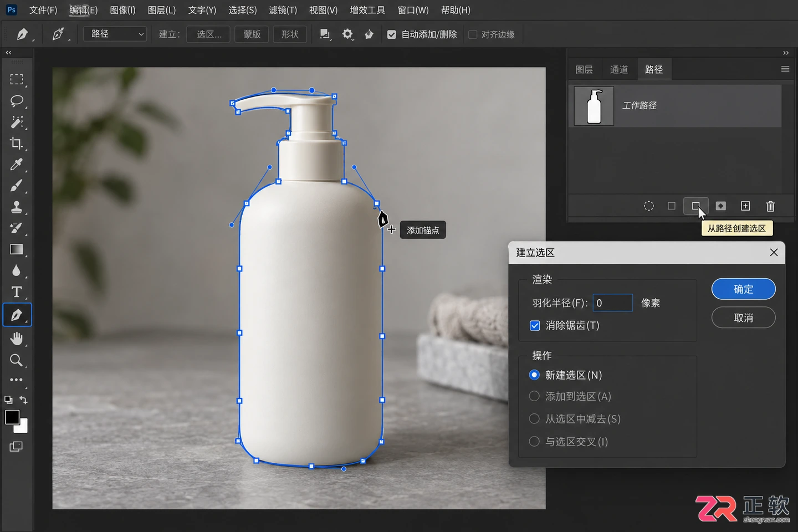This screenshot has height=532, width=798.
Task: Select the Eyedropper tool
Action: 17,165
